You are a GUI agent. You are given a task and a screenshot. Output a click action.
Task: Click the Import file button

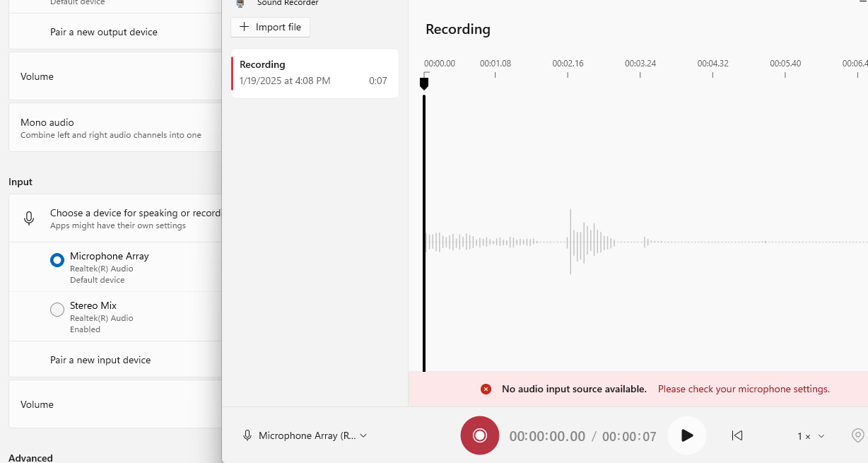(270, 27)
